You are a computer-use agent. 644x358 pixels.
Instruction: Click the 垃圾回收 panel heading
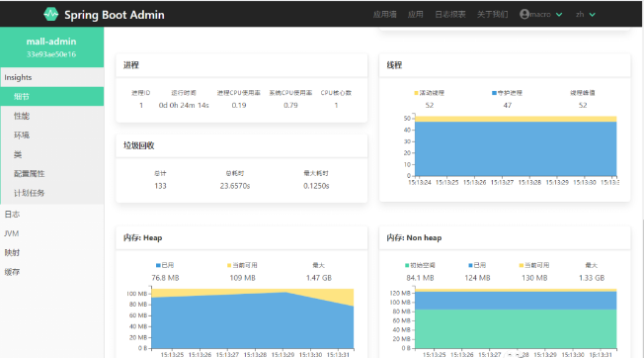[139, 145]
